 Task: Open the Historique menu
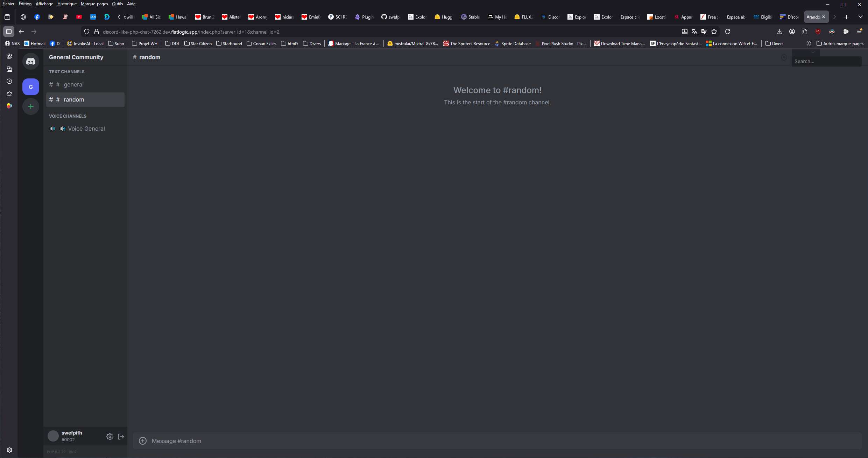pos(67,4)
